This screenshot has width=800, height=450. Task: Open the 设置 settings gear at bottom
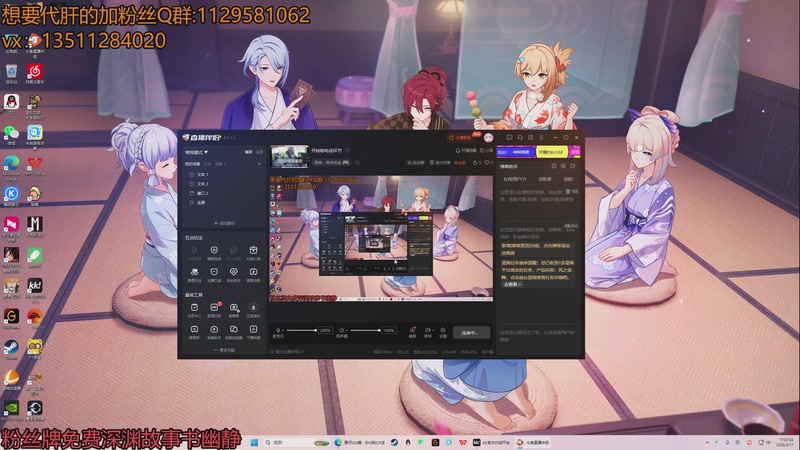point(443,332)
